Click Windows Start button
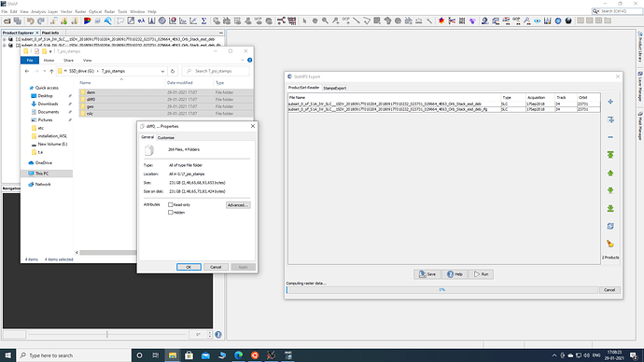This screenshot has height=362, width=644. (7, 355)
